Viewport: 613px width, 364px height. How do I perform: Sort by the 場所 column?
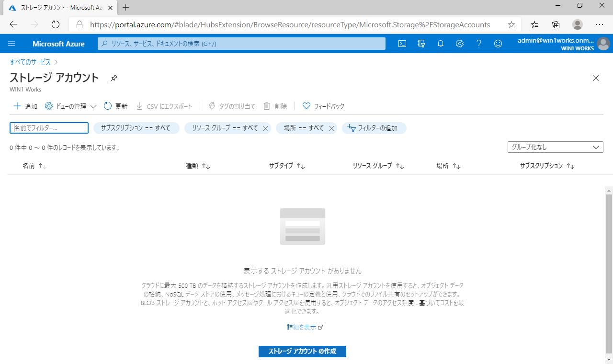(x=448, y=166)
